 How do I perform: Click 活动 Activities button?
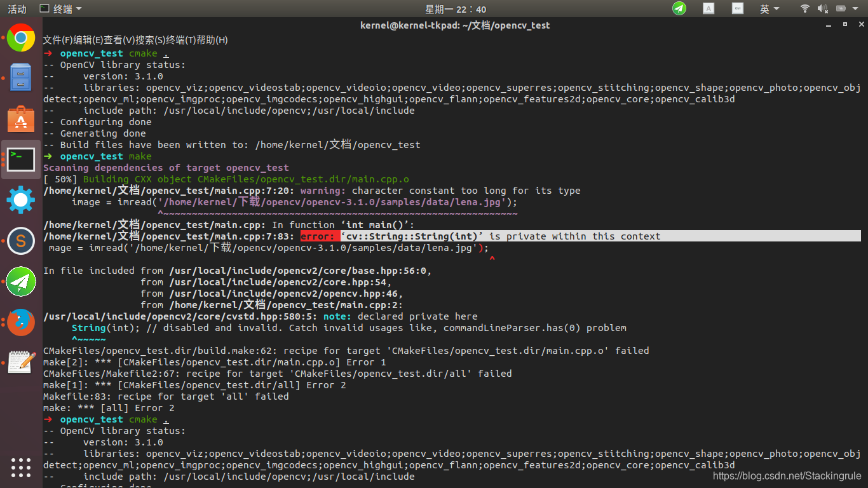17,9
